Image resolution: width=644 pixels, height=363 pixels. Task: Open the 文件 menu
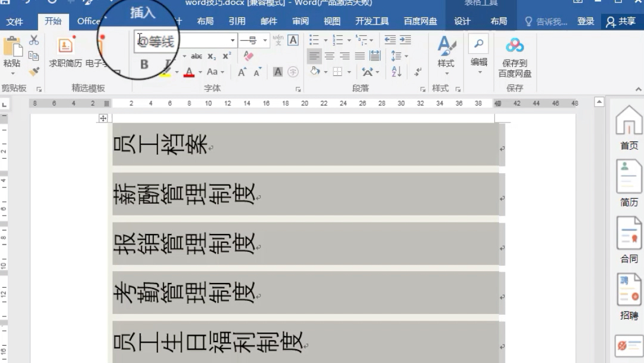coord(16,21)
